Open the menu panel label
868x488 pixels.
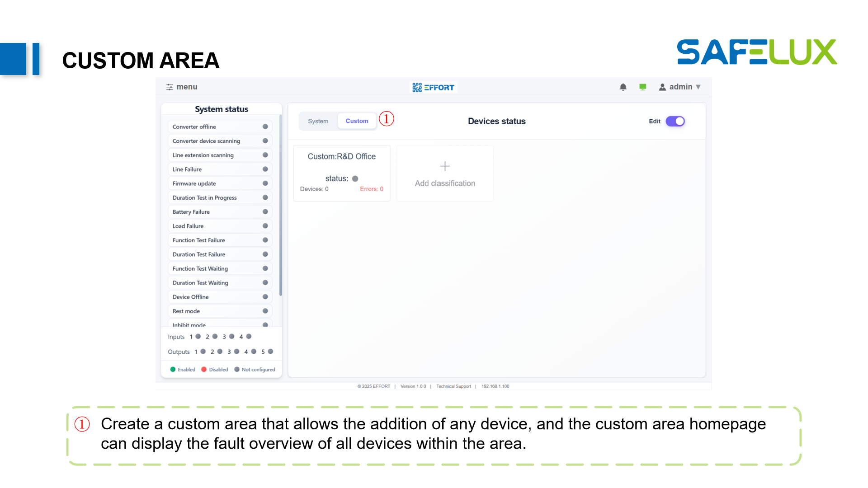tap(187, 87)
